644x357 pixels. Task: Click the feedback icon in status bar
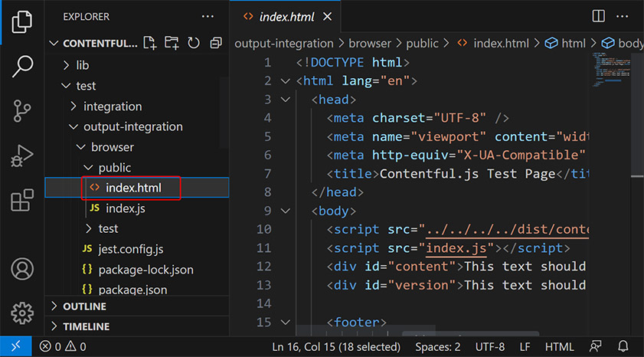[595, 347]
